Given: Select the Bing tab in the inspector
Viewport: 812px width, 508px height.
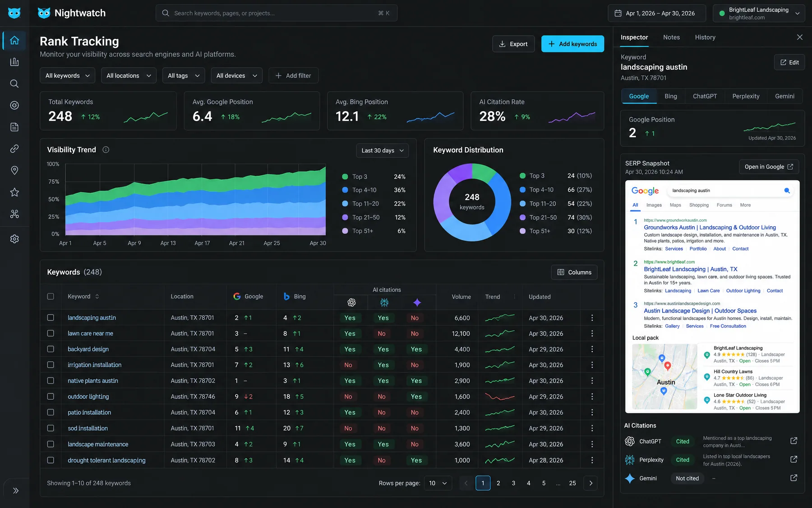Looking at the screenshot, I should click(671, 97).
